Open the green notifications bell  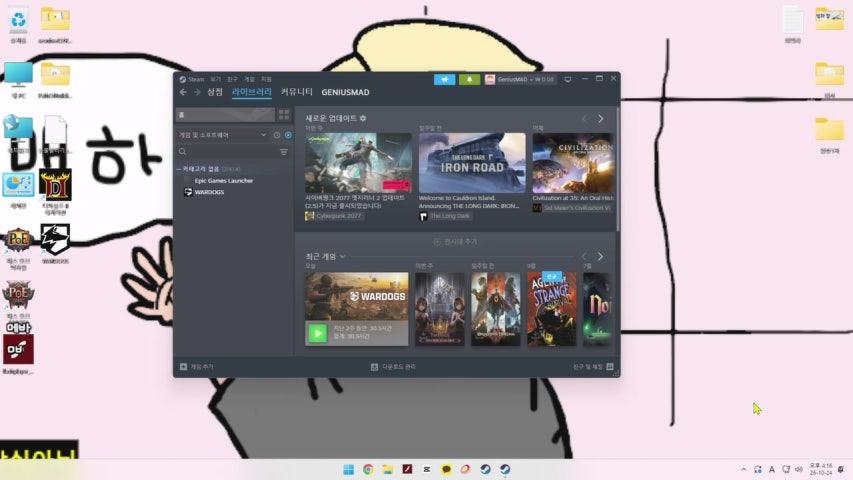(469, 79)
